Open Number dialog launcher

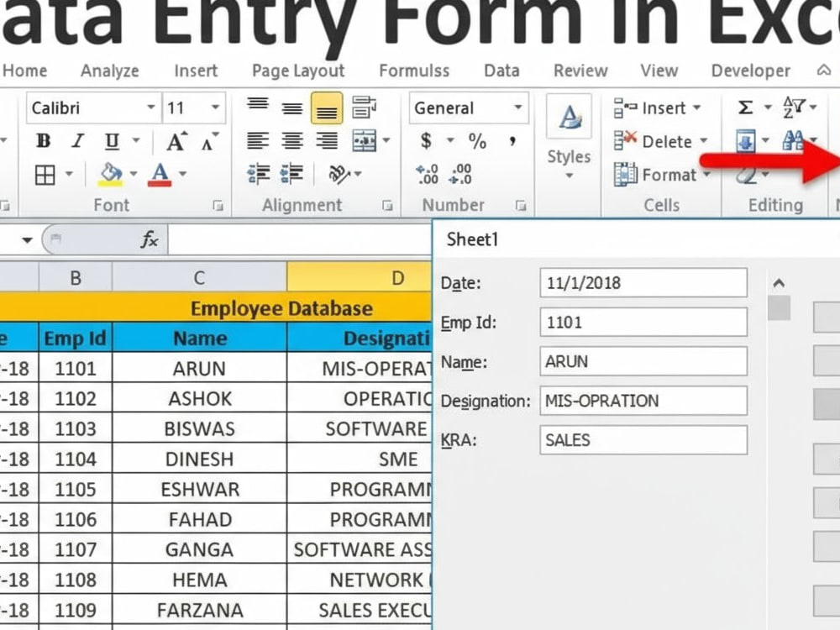click(x=520, y=205)
